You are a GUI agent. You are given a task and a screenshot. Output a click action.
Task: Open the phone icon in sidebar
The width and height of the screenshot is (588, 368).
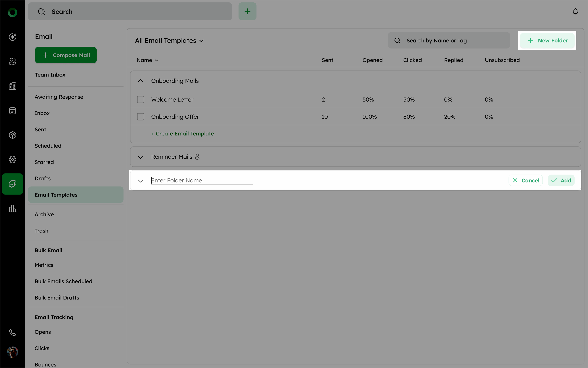point(12,332)
